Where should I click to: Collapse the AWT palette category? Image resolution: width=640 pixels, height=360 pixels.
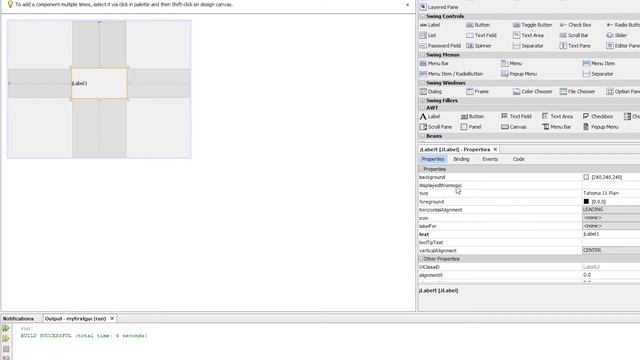(422, 108)
